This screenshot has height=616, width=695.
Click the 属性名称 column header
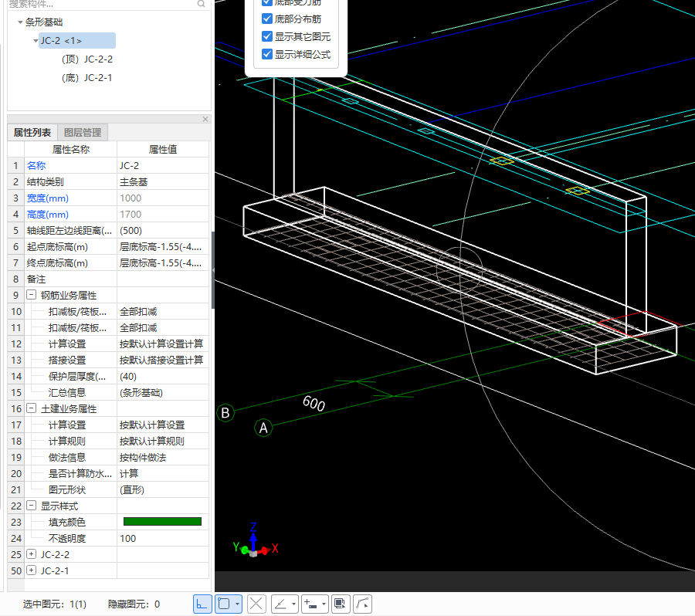click(x=70, y=149)
